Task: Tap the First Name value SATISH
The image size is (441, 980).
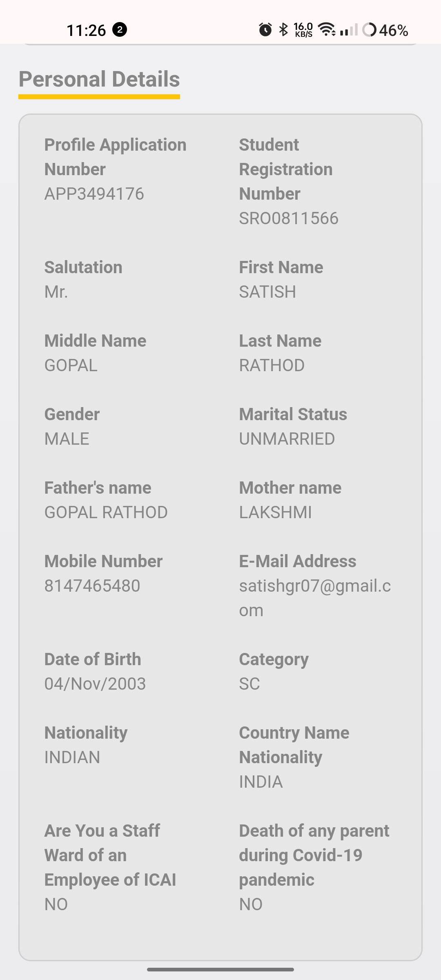Action: pyautogui.click(x=267, y=292)
